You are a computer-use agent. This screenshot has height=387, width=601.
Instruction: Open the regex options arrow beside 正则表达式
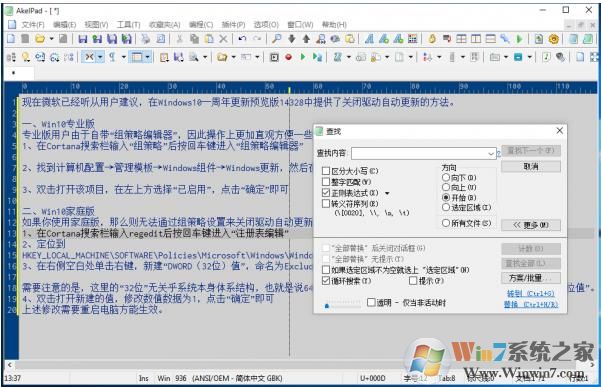point(387,193)
